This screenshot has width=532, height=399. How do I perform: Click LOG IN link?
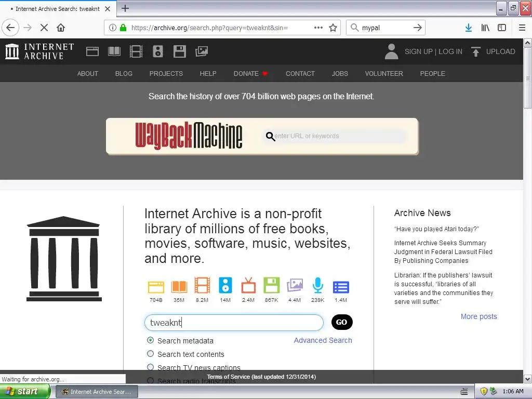(450, 51)
